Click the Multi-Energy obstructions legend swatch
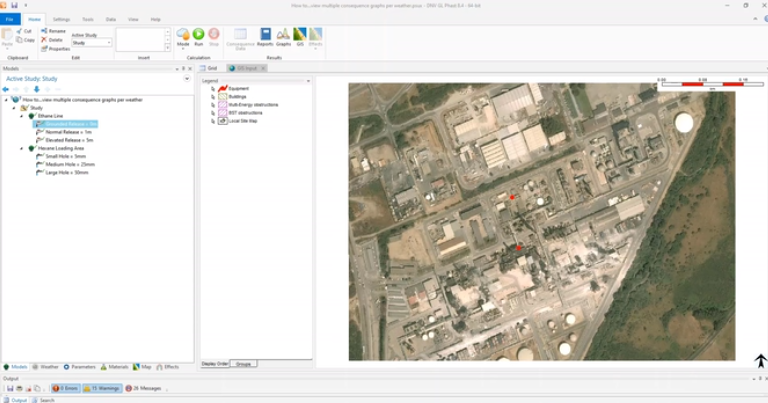Image resolution: width=768 pixels, height=403 pixels. point(222,105)
